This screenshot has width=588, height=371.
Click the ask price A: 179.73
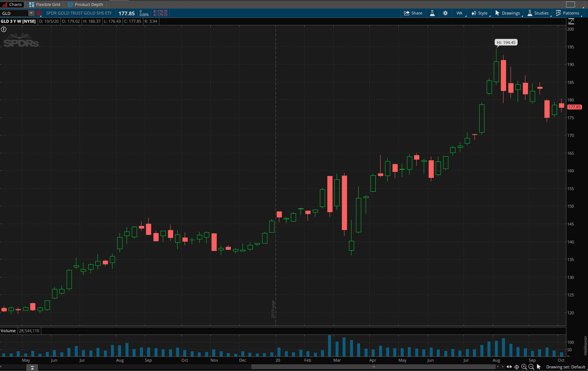(160, 15)
